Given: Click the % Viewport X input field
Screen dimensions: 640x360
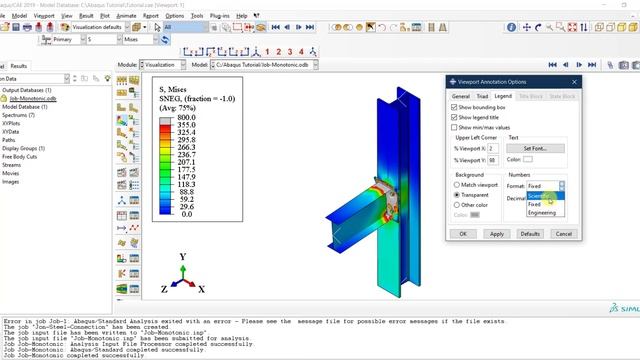Looking at the screenshot, I should point(493,149).
